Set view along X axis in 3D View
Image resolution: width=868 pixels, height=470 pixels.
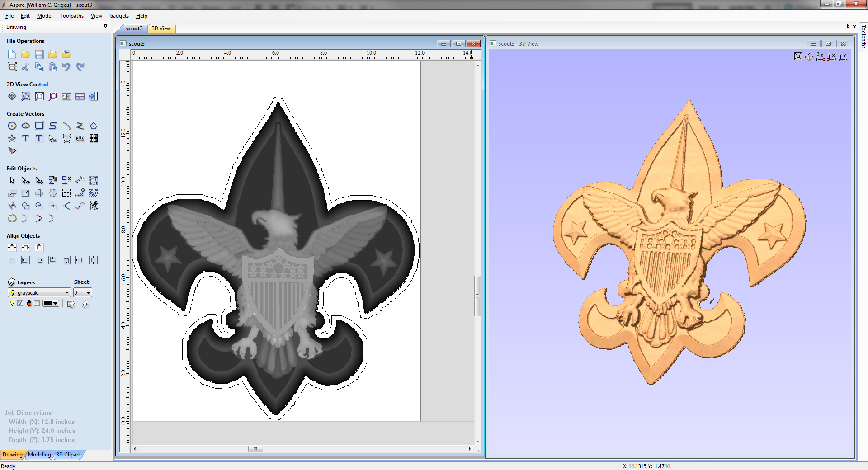point(832,56)
